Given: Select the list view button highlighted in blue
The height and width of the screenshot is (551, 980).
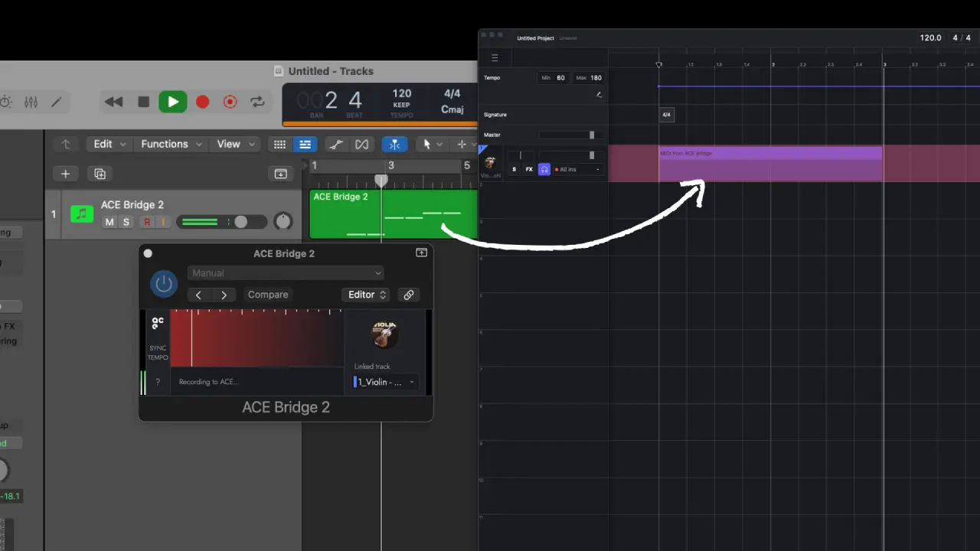Looking at the screenshot, I should tap(305, 144).
